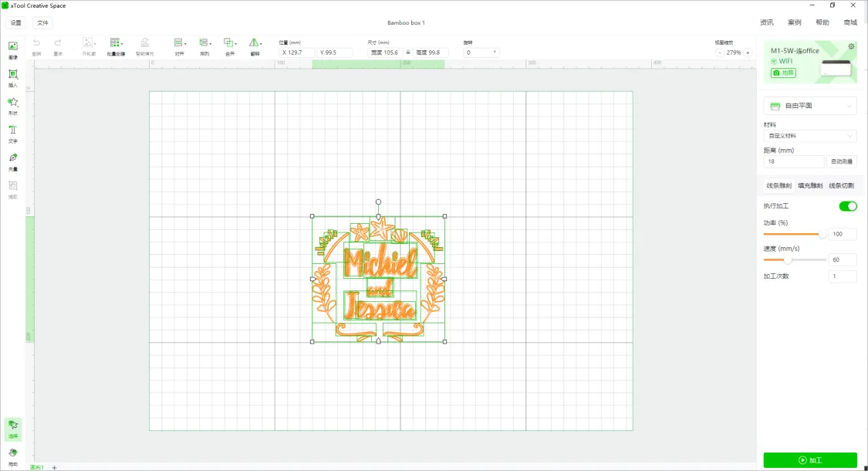Click the Y position input field

click(334, 53)
